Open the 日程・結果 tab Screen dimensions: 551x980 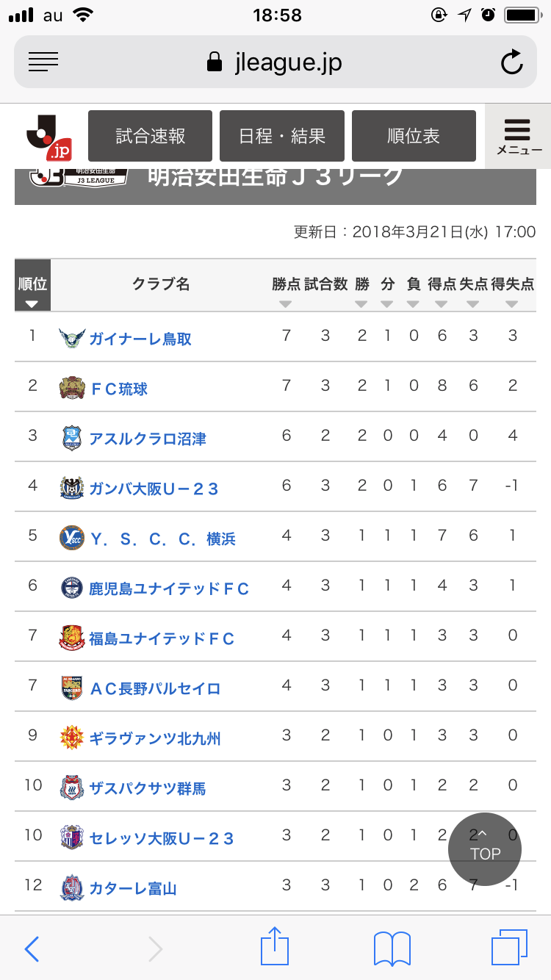[x=282, y=136]
